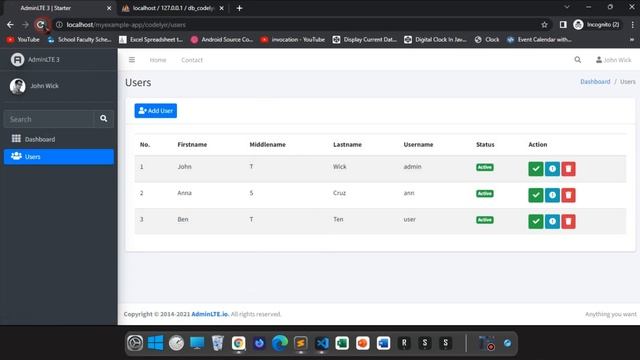Screen dimensions: 640x360
Task: Switch to the localhost db_codely browser tab
Action: [x=173, y=8]
